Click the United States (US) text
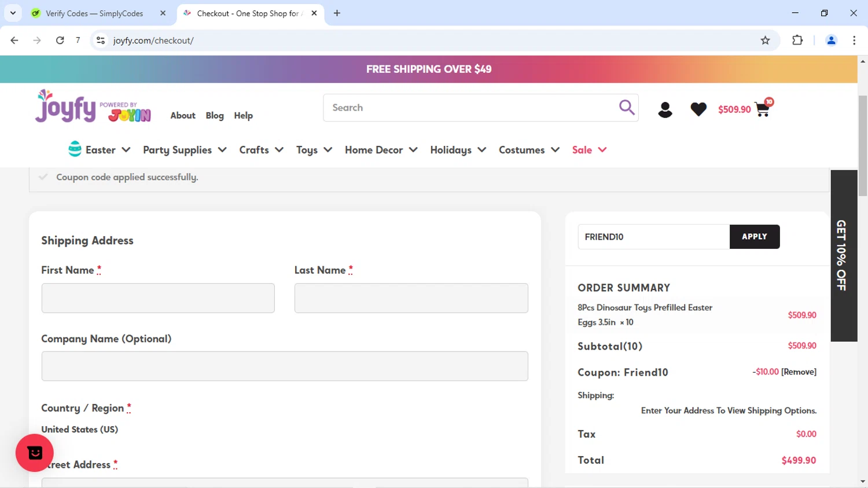Viewport: 868px width, 488px height. 80,430
